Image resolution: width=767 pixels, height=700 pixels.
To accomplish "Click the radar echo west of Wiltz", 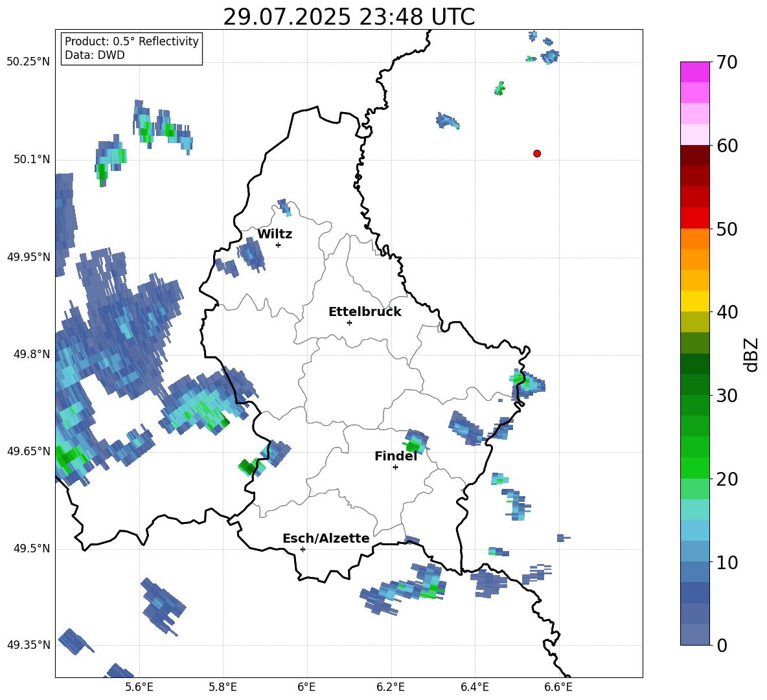I will pos(251,254).
